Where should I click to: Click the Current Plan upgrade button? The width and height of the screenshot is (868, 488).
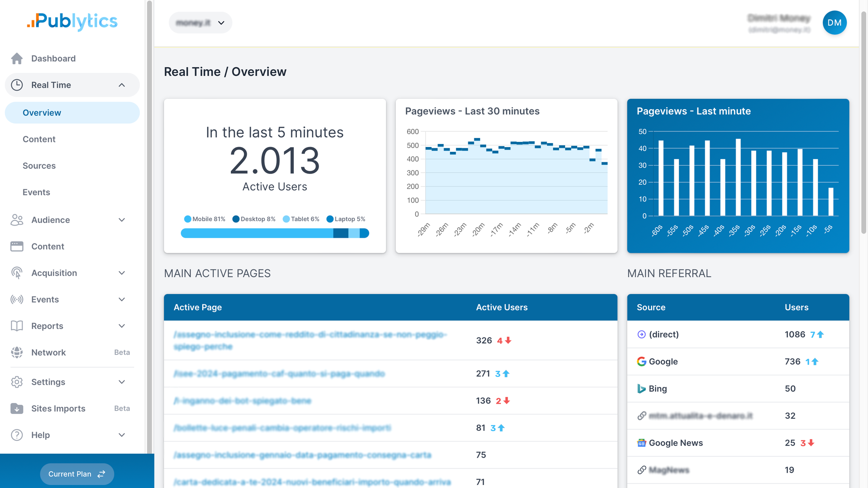(x=77, y=474)
